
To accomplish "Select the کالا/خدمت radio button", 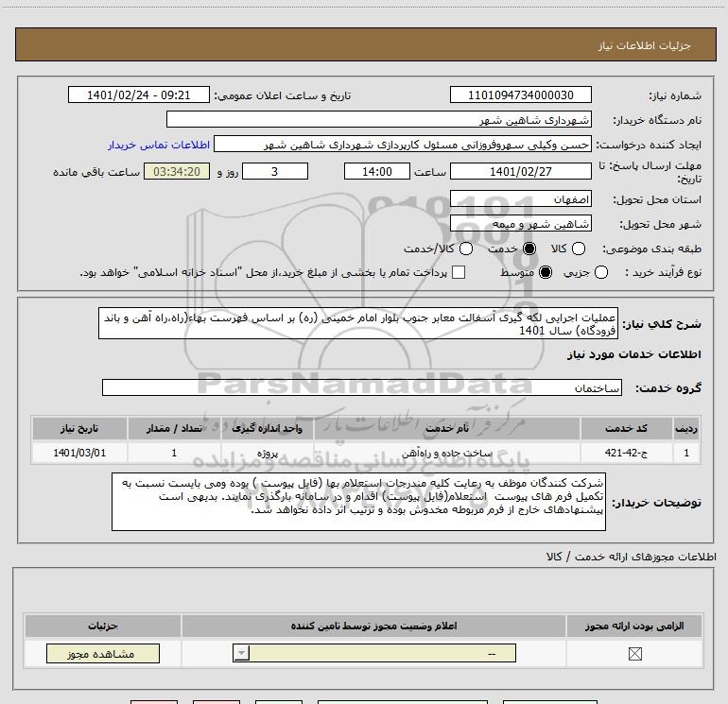I will click(466, 249).
